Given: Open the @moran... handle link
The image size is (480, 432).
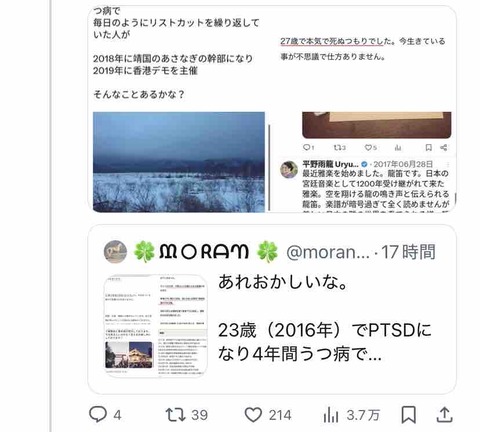Looking at the screenshot, I should [328, 252].
